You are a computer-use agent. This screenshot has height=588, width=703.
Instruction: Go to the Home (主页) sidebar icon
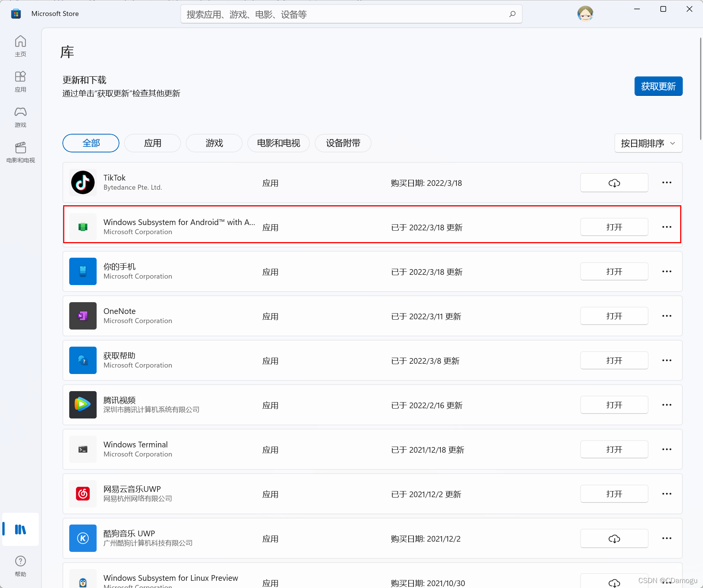point(21,46)
